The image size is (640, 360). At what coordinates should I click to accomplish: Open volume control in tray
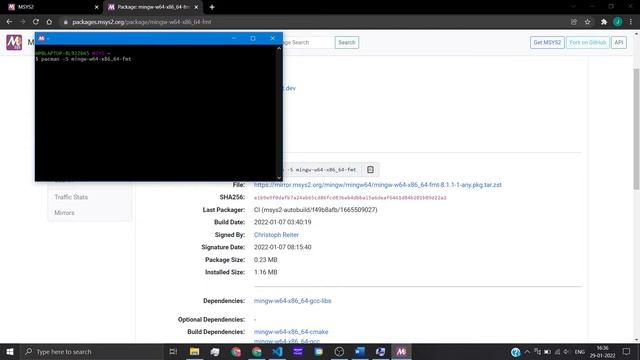point(566,351)
